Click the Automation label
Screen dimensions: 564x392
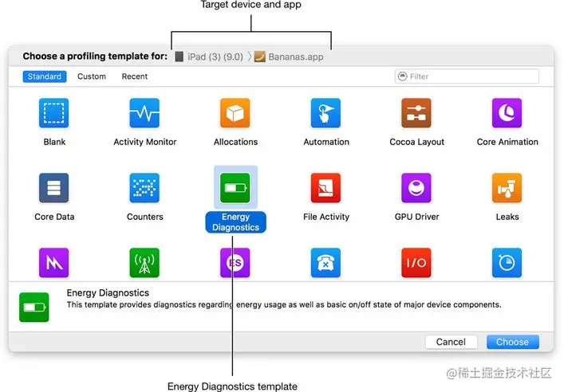point(326,142)
